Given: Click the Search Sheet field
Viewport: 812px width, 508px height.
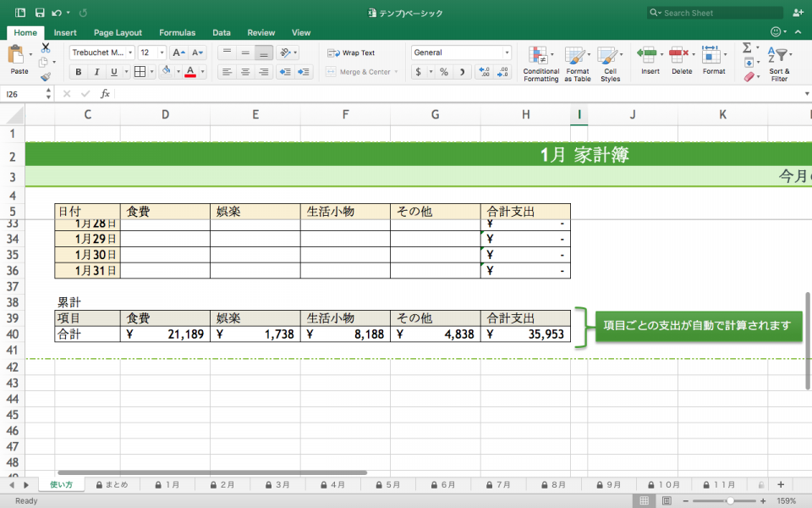Looking at the screenshot, I should [x=715, y=13].
